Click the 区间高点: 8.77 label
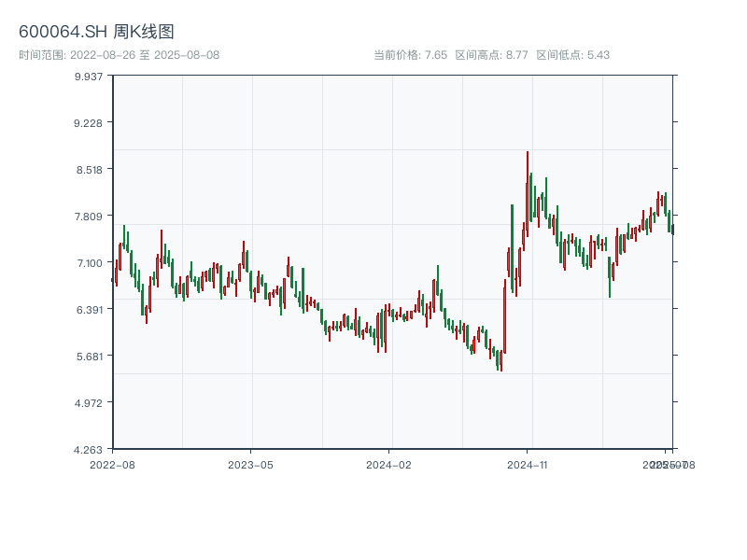This screenshot has height=560, width=747. click(492, 55)
